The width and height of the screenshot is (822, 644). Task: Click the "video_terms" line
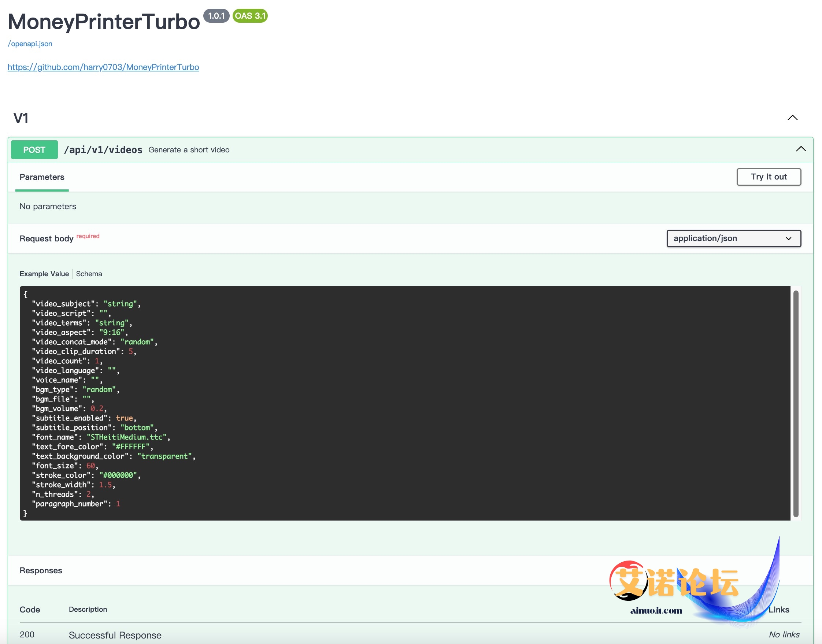[x=82, y=323]
